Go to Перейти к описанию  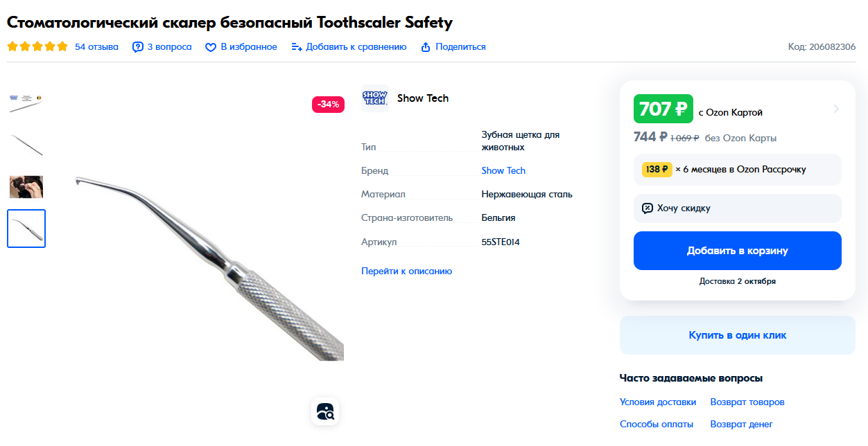[406, 271]
